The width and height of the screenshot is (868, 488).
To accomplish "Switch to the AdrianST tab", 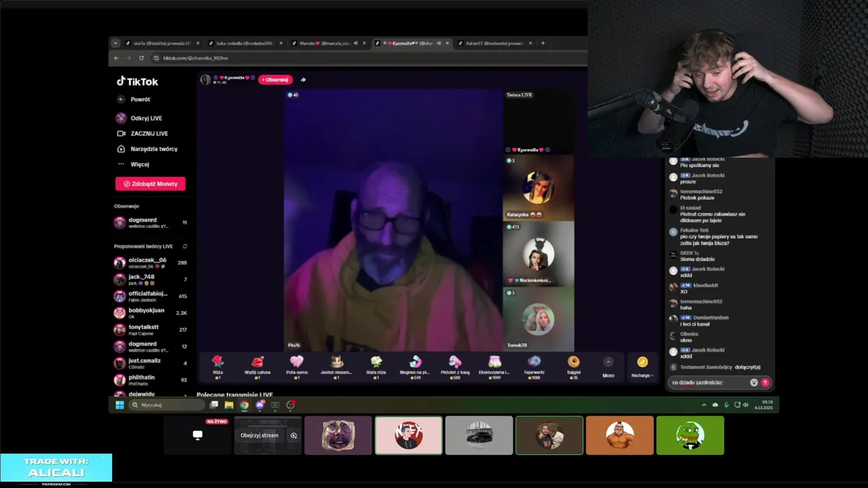I will (495, 43).
